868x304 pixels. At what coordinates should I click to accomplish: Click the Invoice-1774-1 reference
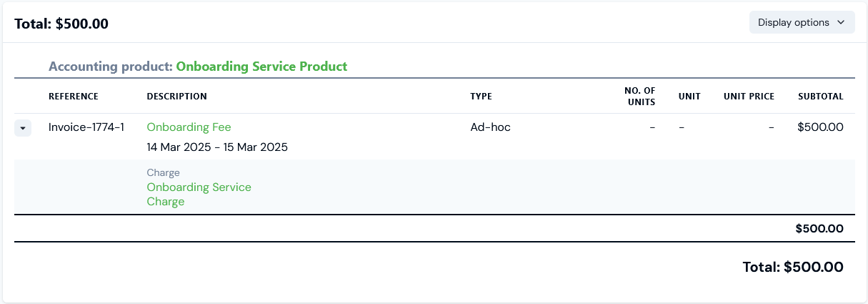pyautogui.click(x=86, y=127)
